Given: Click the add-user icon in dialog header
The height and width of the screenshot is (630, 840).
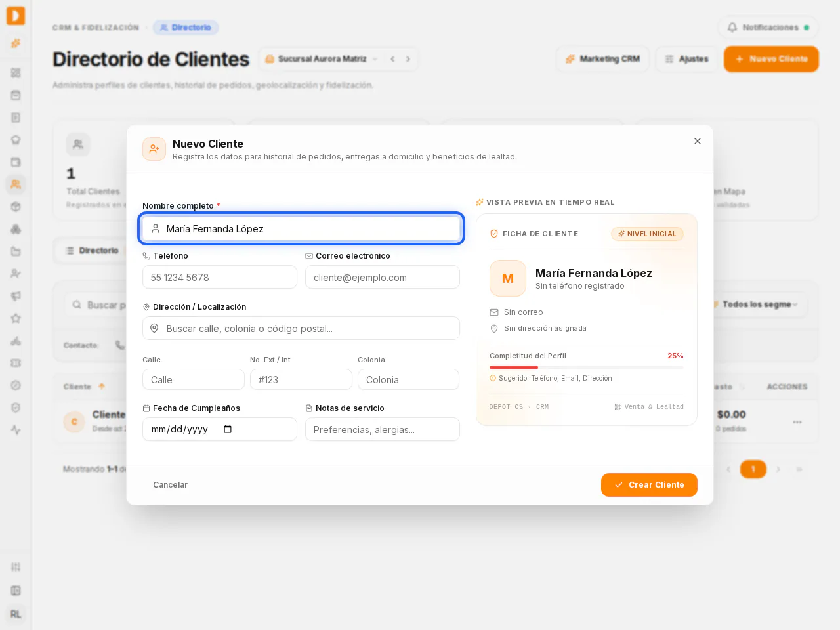Looking at the screenshot, I should tap(154, 149).
